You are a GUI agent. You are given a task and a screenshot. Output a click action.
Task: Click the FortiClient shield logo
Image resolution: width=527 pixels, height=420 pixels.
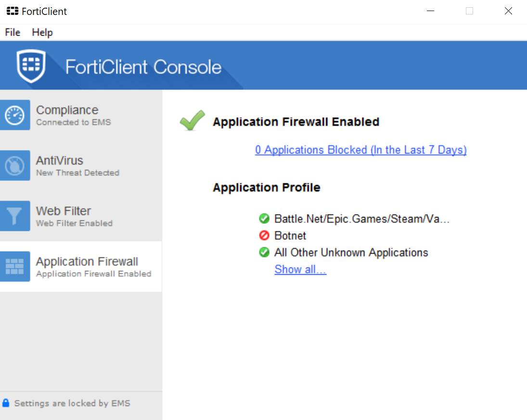point(31,66)
